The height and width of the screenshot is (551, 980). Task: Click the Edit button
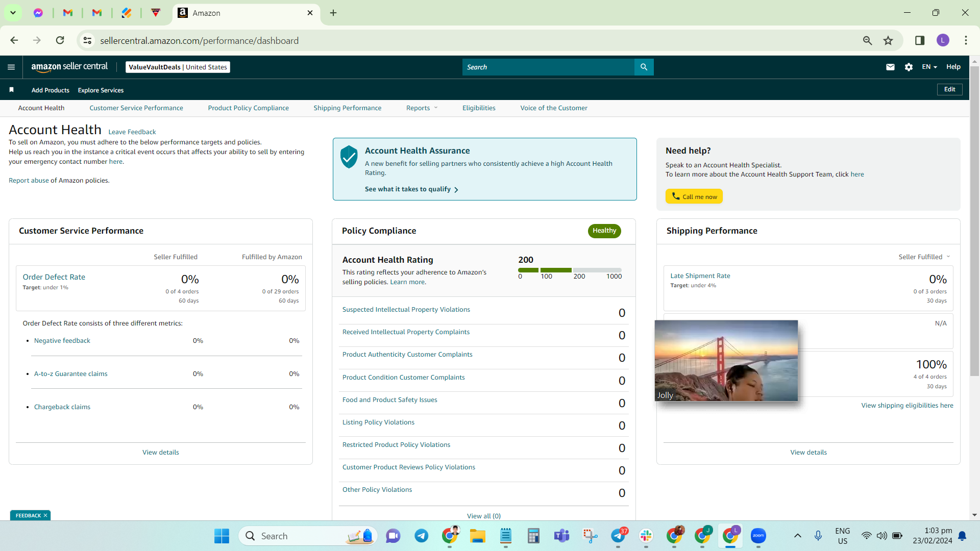(950, 89)
